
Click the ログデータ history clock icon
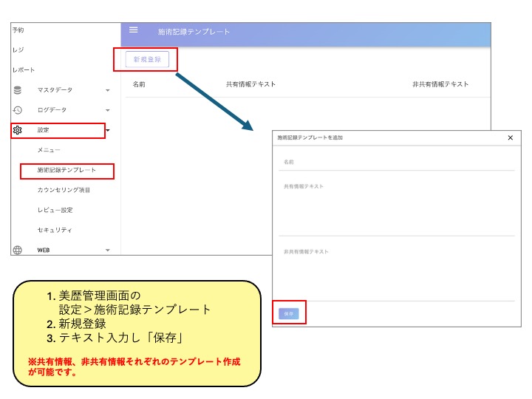coord(18,110)
